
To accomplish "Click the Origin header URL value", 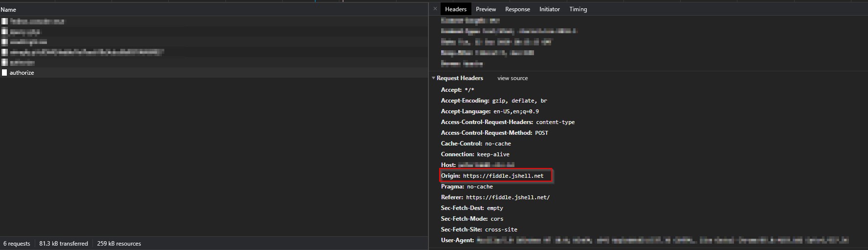I will coord(503,176).
